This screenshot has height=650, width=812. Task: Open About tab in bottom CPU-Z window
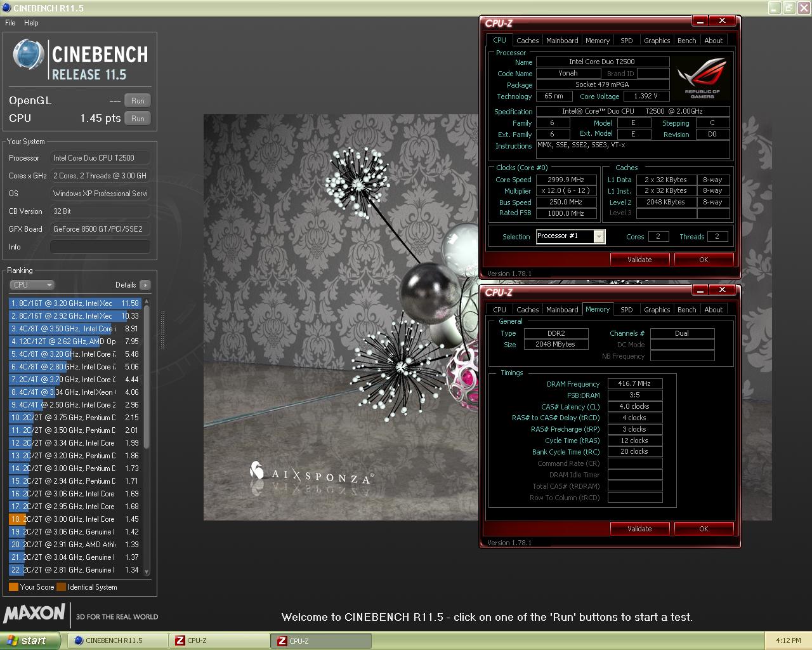[714, 310]
